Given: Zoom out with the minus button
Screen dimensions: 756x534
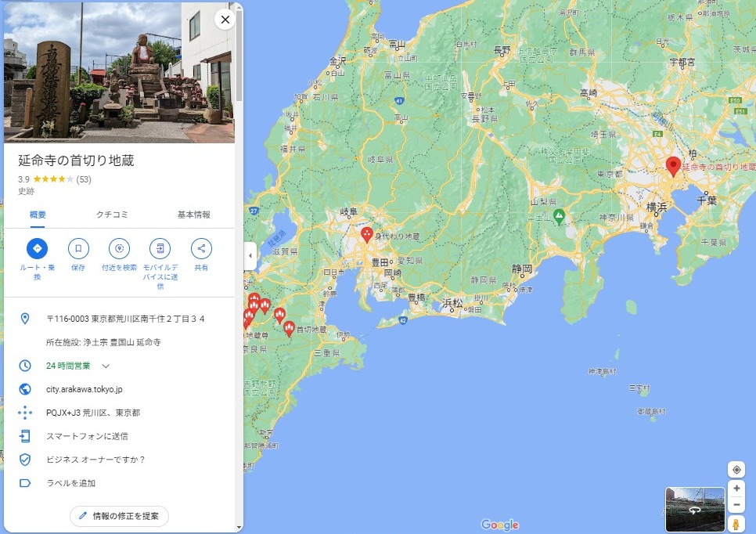Looking at the screenshot, I should point(736,505).
